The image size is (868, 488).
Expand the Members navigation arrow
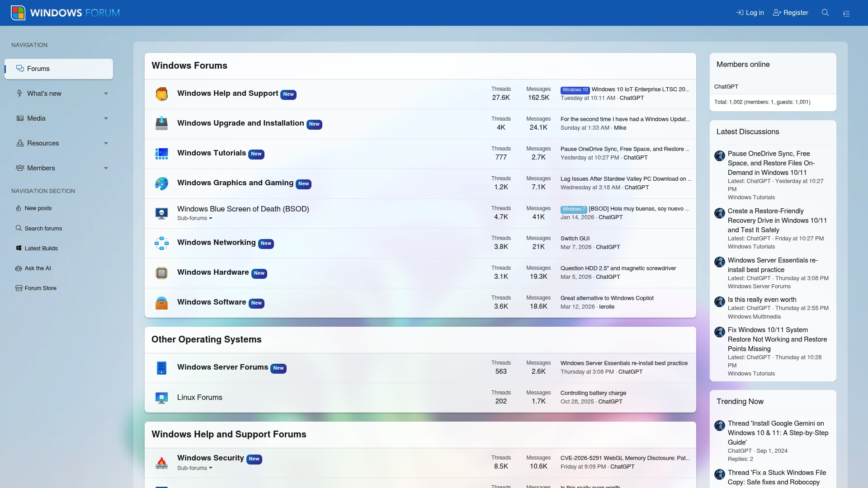(106, 168)
